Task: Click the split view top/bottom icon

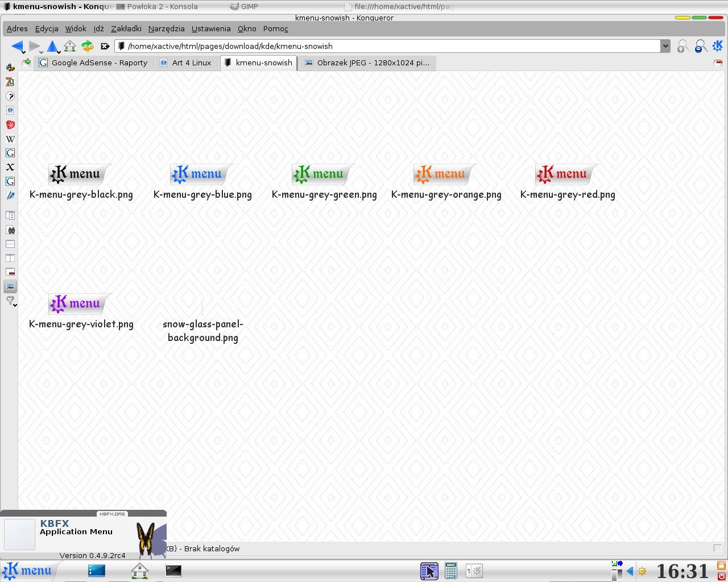Action: pyautogui.click(x=10, y=244)
